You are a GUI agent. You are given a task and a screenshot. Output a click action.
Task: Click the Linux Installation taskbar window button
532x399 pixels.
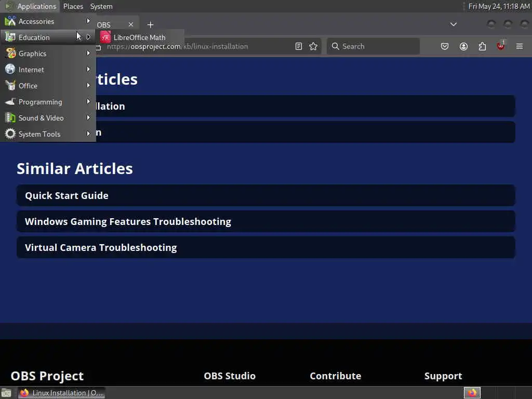(61, 393)
